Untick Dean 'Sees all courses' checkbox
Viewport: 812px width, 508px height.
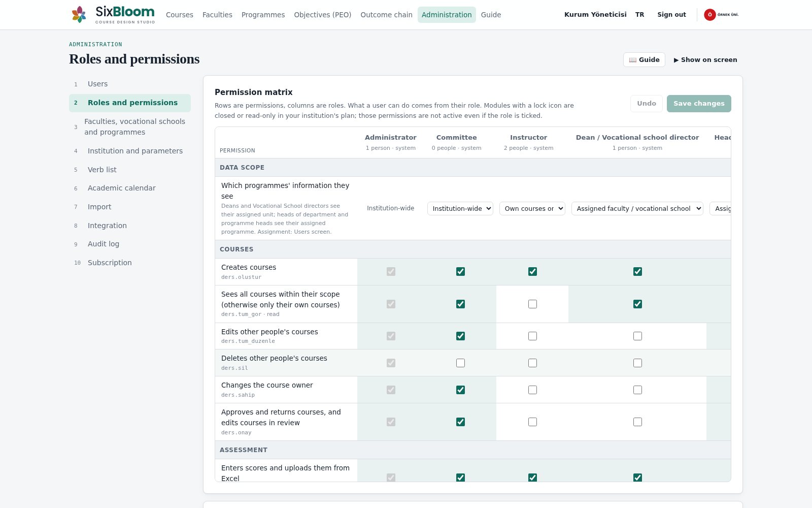637,304
